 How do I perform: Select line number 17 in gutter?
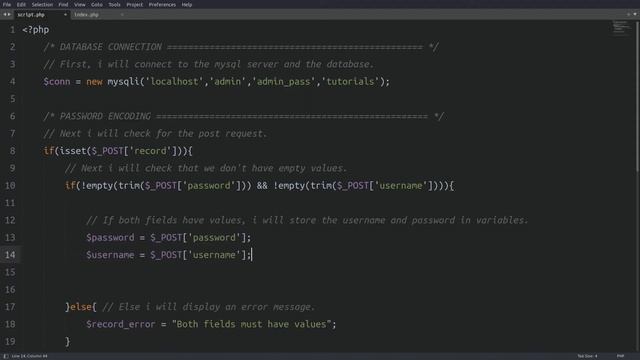click(x=10, y=307)
